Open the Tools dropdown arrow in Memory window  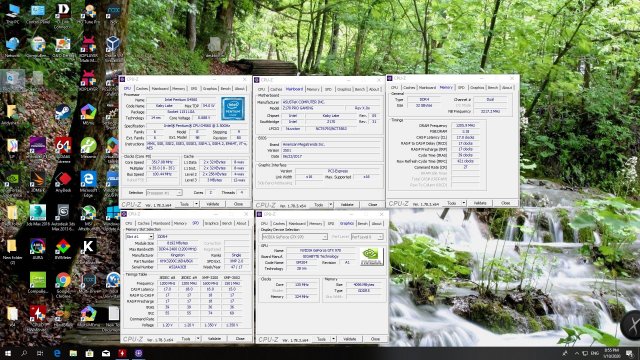pyautogui.click(x=464, y=203)
